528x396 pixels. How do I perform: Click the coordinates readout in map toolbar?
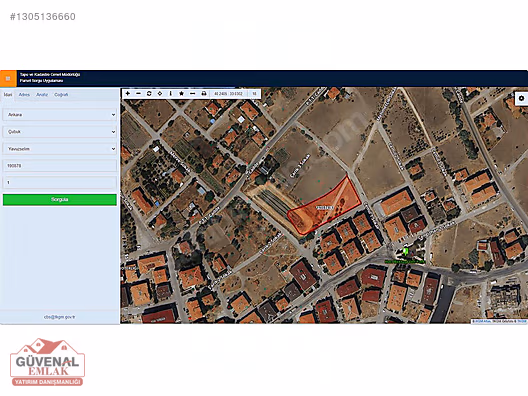point(229,94)
